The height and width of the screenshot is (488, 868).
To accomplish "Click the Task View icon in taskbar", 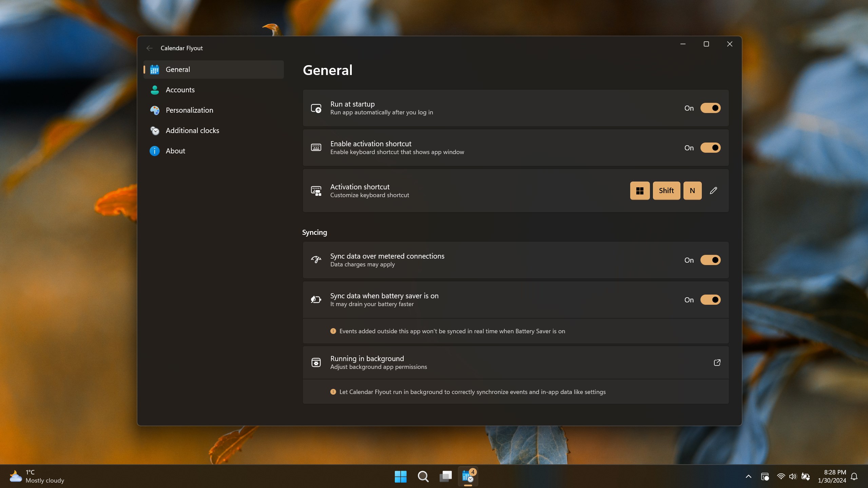I will coord(445,476).
